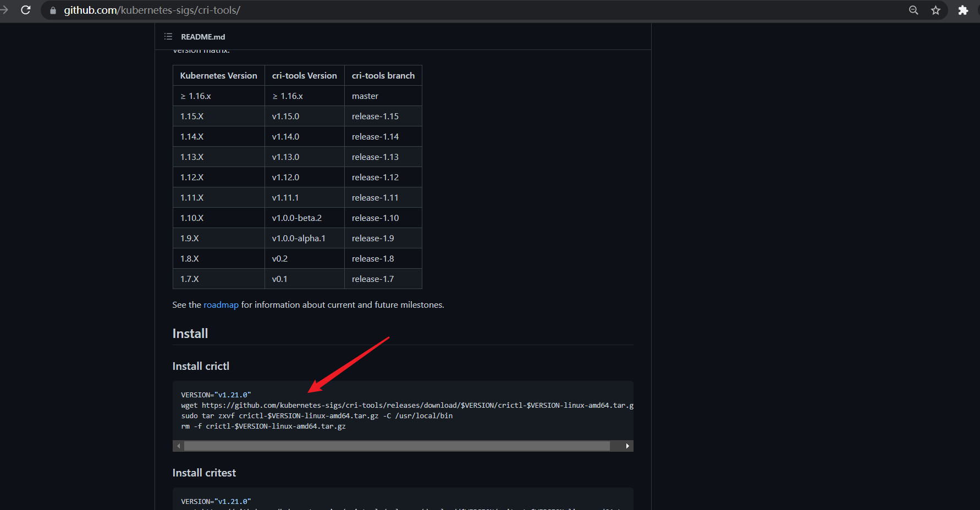Click the cri-tools Version column header

pyautogui.click(x=305, y=75)
